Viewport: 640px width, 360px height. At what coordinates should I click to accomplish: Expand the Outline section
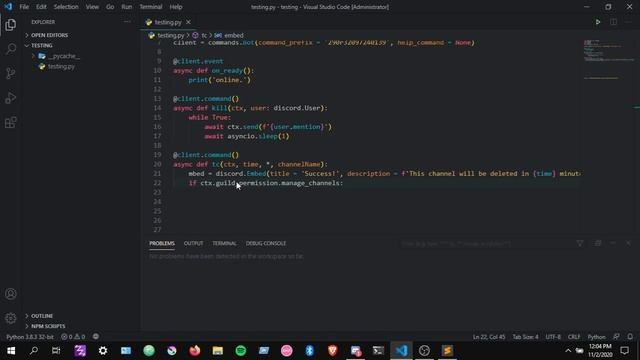tap(42, 316)
